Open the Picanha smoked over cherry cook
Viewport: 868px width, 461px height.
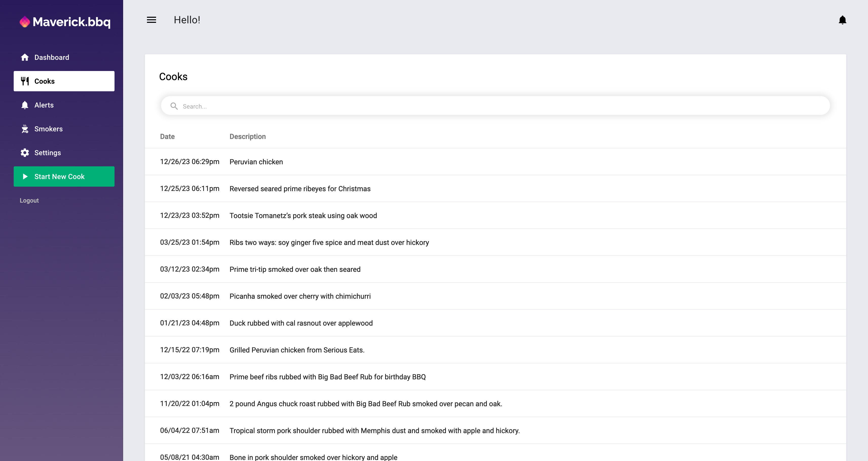[x=300, y=296]
